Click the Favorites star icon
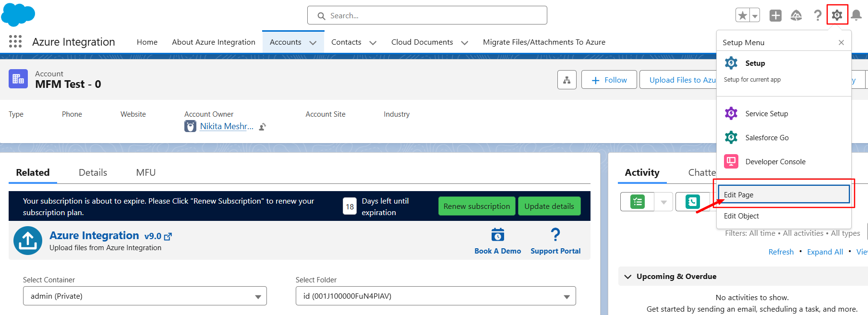868x315 pixels. point(743,15)
